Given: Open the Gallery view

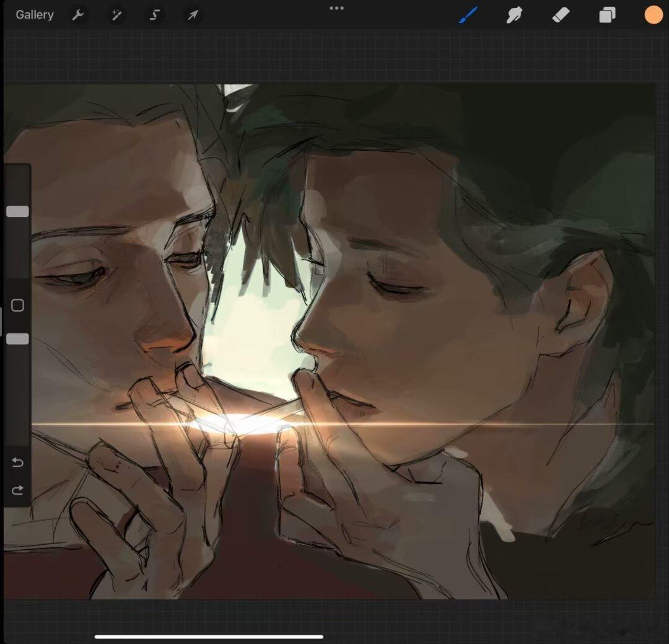Looking at the screenshot, I should pyautogui.click(x=35, y=15).
